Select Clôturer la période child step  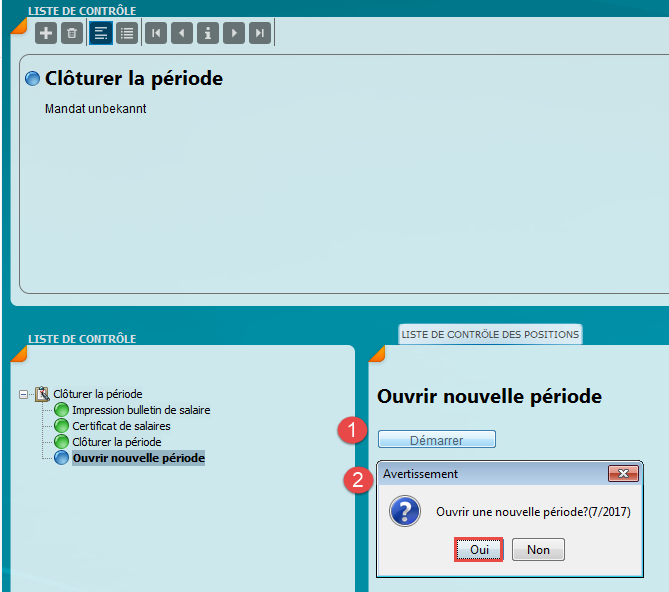pyautogui.click(x=116, y=442)
